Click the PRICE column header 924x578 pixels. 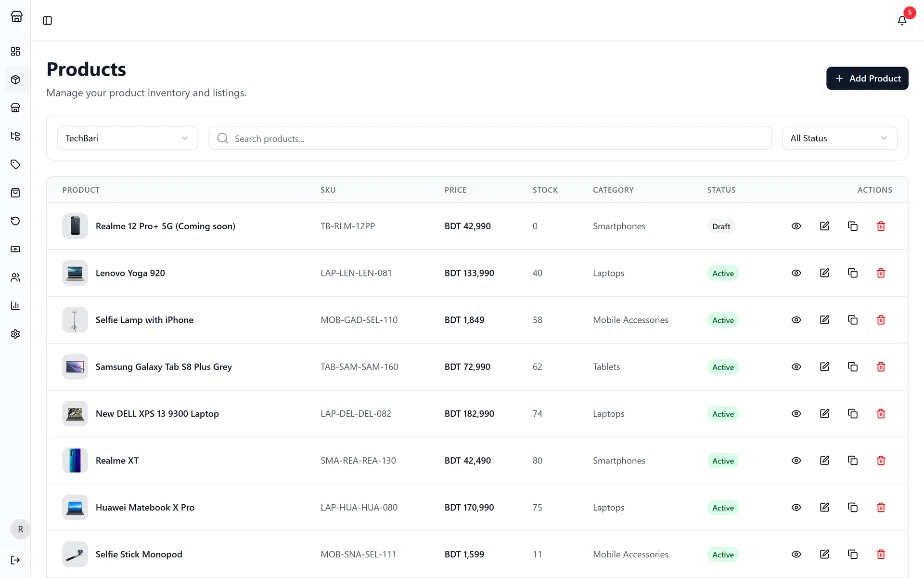click(x=455, y=190)
